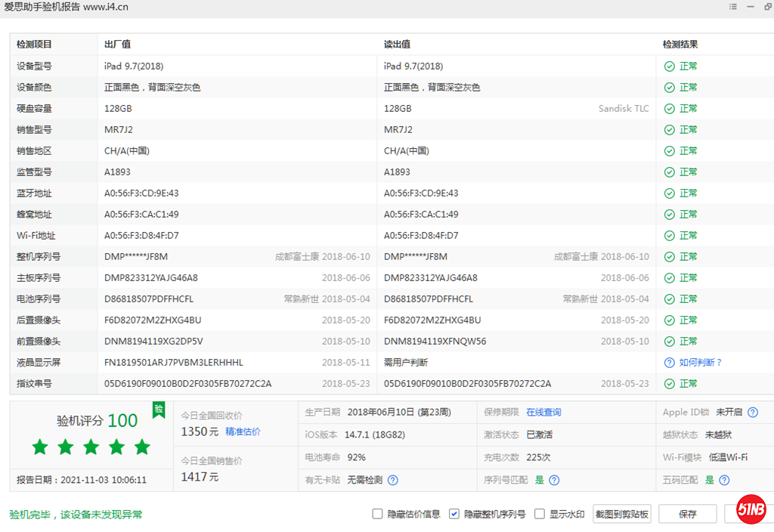Image resolution: width=774 pixels, height=532 pixels.
Task: Select the 需用户判断 text
Action: click(406, 363)
